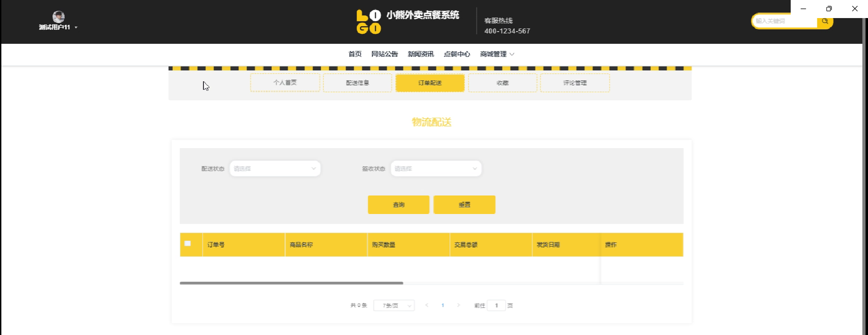The width and height of the screenshot is (868, 335).
Task: Click the LOGO site logo
Action: click(368, 22)
